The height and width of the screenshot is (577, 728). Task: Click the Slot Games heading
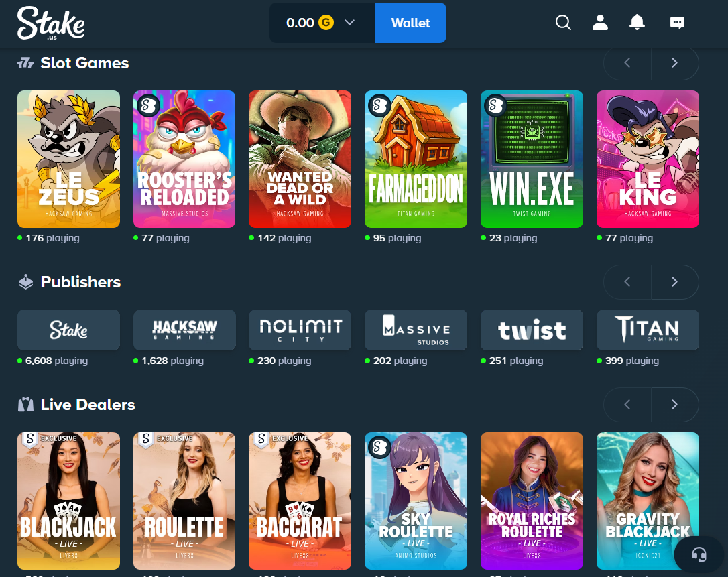point(84,62)
